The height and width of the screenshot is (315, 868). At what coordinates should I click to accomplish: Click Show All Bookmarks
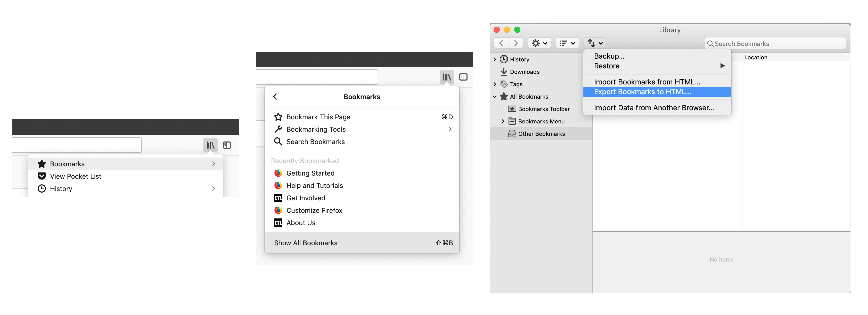pyautogui.click(x=362, y=243)
